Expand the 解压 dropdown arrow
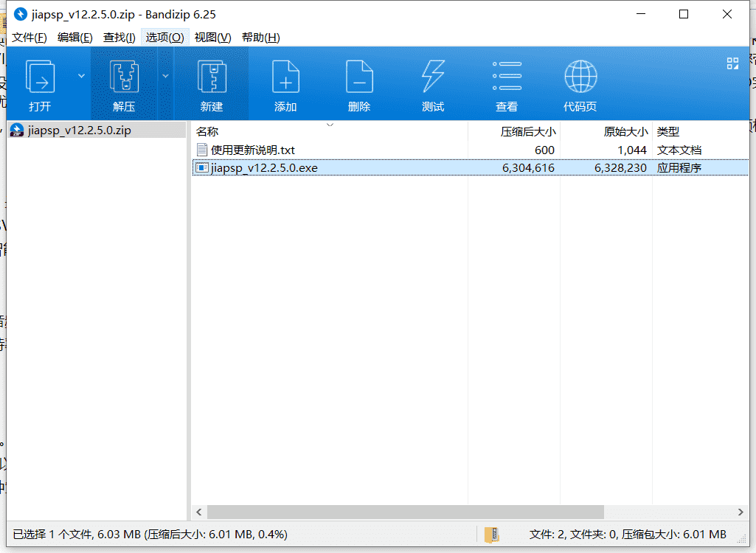 point(165,76)
